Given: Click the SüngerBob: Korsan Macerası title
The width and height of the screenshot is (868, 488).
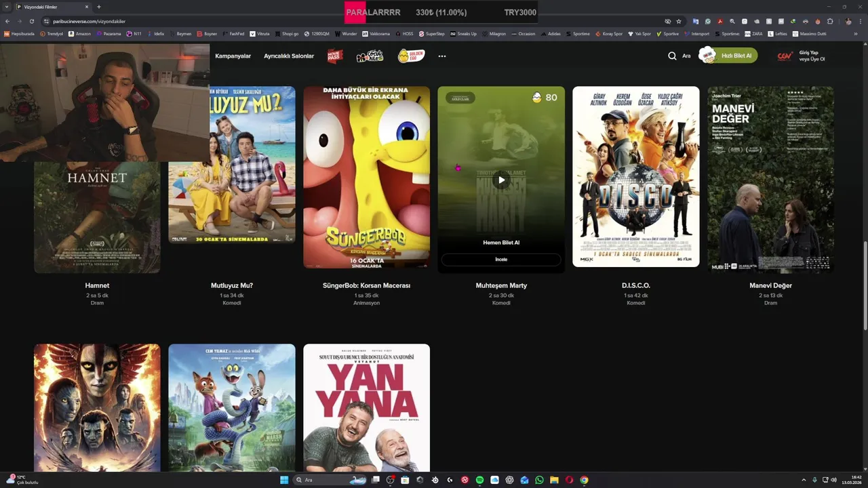Looking at the screenshot, I should (x=366, y=285).
